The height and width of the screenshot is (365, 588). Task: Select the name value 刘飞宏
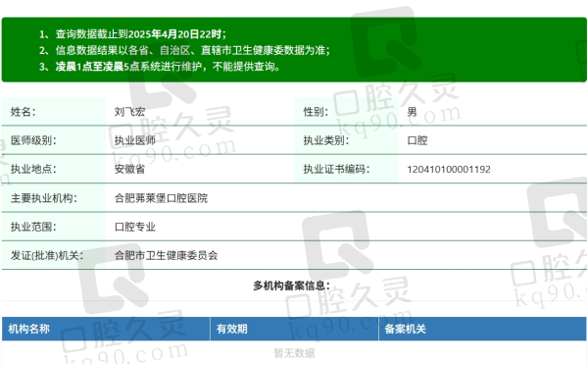pyautogui.click(x=129, y=112)
